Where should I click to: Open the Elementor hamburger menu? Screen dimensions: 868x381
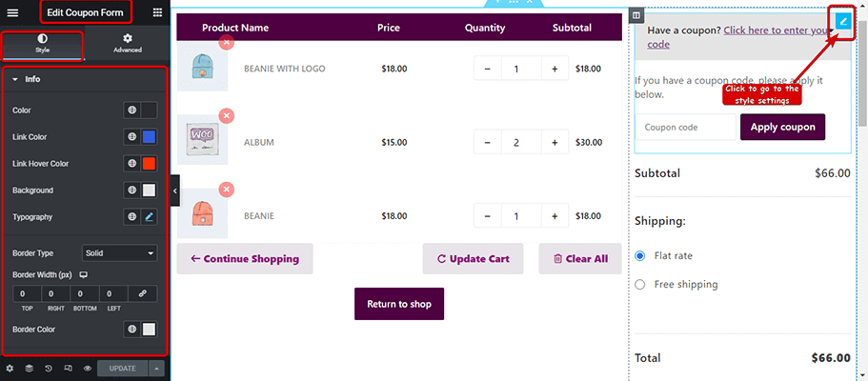click(x=12, y=12)
